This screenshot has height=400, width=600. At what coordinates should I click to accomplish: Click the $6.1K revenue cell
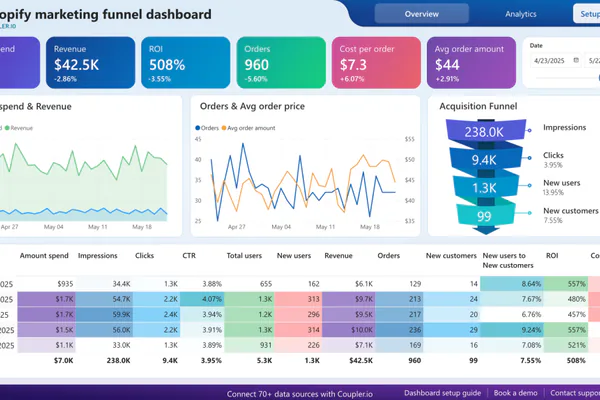[349, 284]
